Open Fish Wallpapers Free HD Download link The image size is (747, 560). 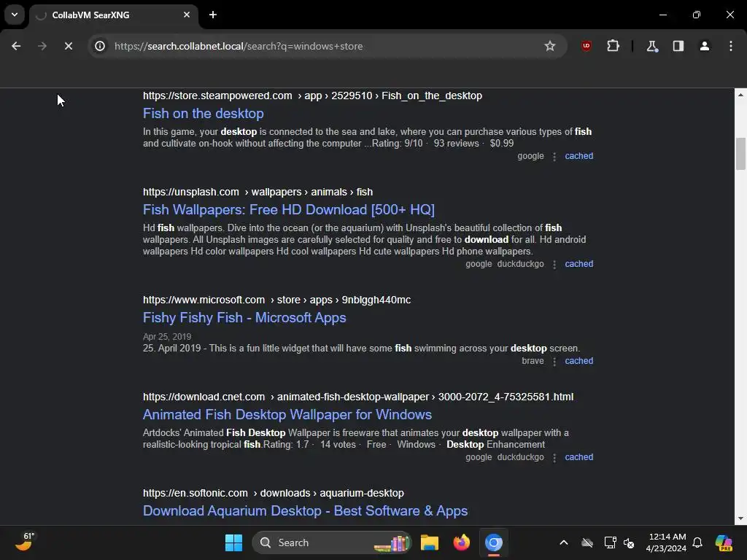point(289,209)
